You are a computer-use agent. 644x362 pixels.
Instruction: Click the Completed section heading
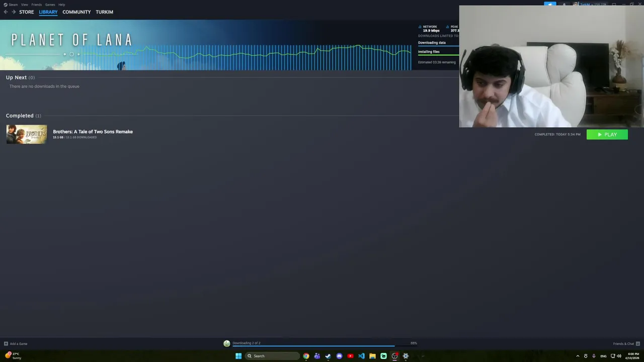pyautogui.click(x=20, y=116)
